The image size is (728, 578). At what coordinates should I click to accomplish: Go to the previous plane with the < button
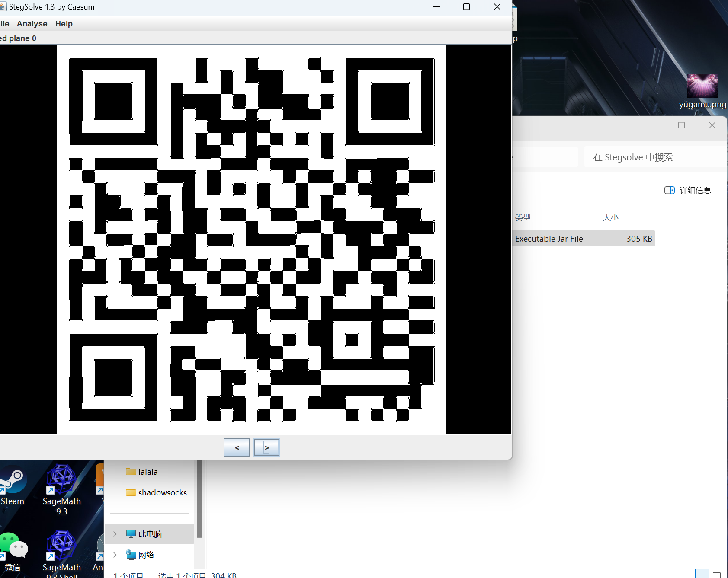point(237,447)
